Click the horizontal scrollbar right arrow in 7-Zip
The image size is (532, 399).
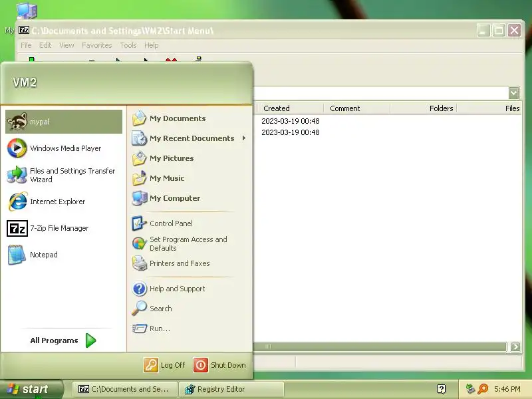pos(515,346)
